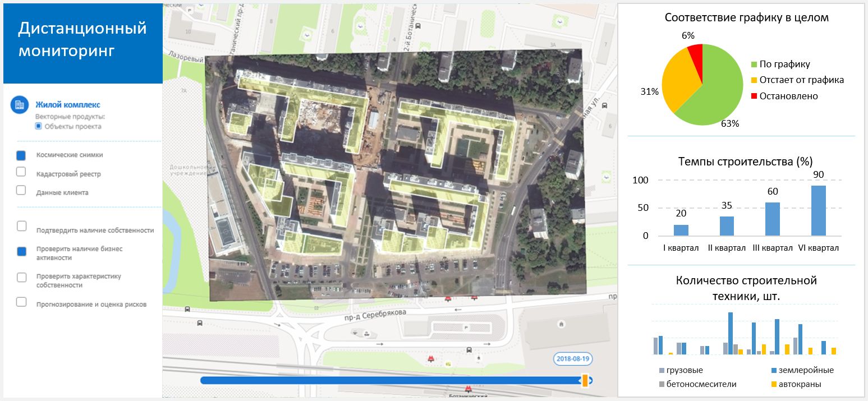The width and height of the screenshot is (868, 401).
Task: Open the Жилой комплекс project link
Action: click(67, 105)
